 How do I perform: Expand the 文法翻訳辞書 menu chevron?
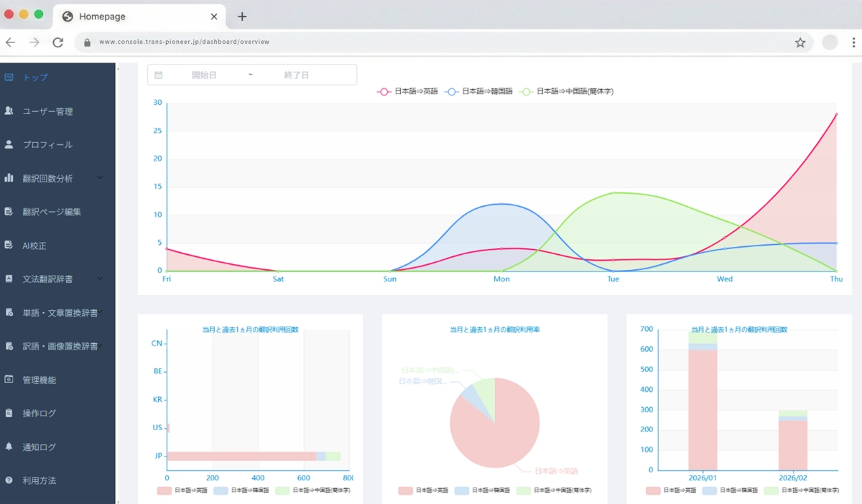click(98, 279)
